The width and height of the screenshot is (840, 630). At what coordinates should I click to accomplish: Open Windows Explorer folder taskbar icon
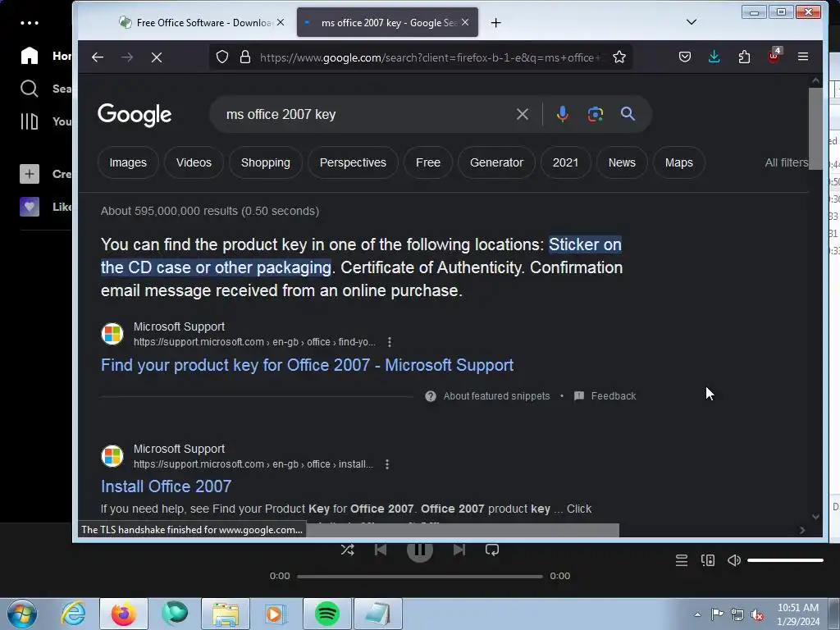pos(225,614)
